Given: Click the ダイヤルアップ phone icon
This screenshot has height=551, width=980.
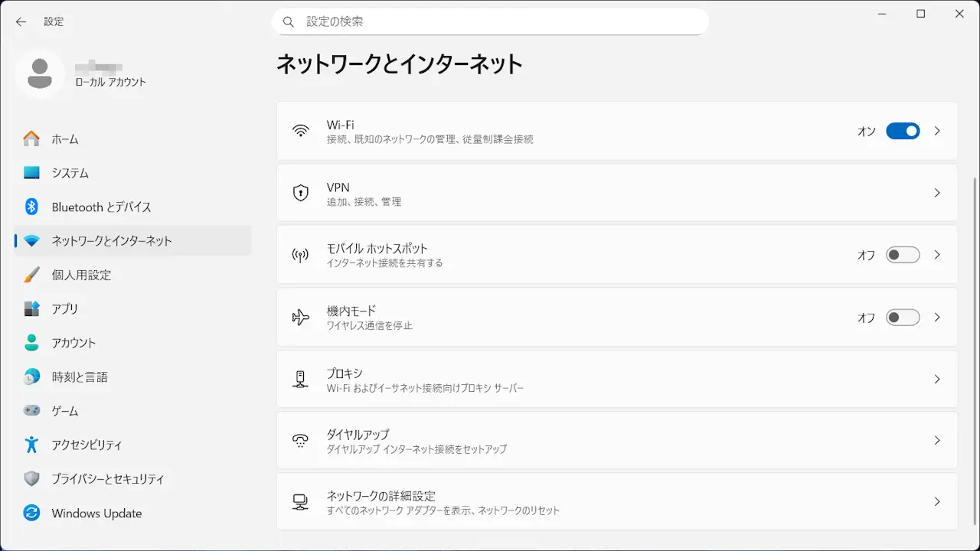Looking at the screenshot, I should (301, 441).
